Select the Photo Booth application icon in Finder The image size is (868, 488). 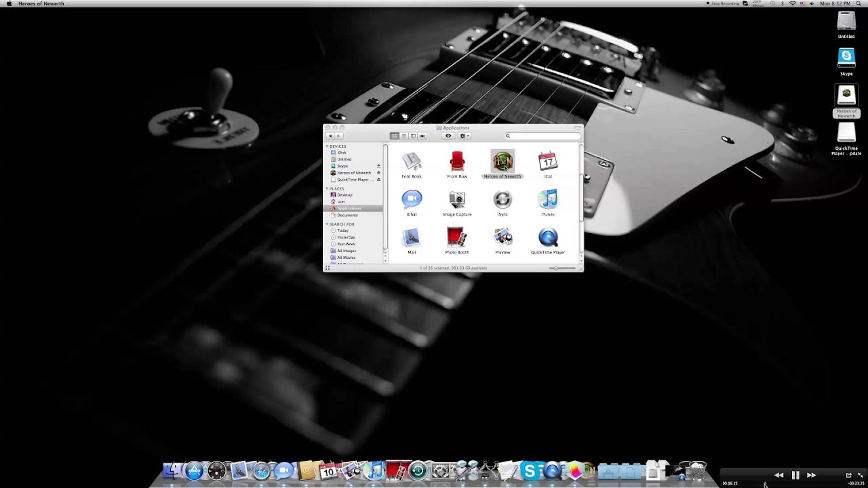click(x=457, y=237)
